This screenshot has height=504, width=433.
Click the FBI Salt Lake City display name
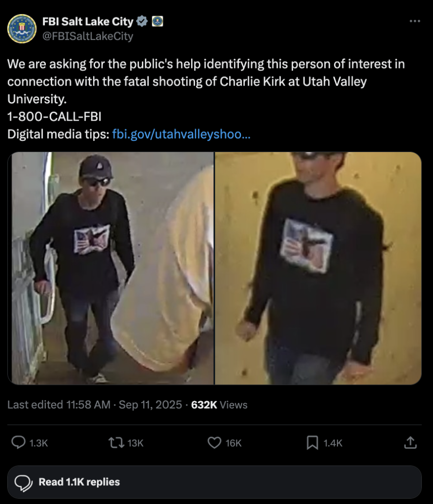[88, 22]
